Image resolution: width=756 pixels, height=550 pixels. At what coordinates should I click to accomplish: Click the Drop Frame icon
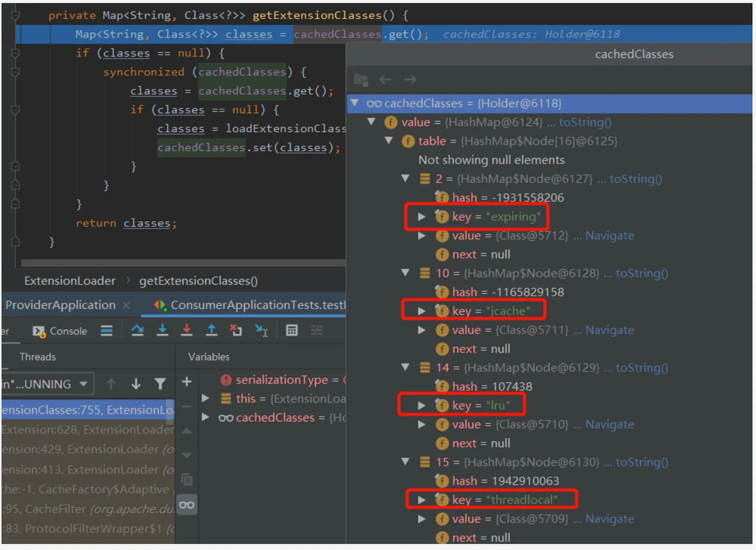[x=236, y=330]
